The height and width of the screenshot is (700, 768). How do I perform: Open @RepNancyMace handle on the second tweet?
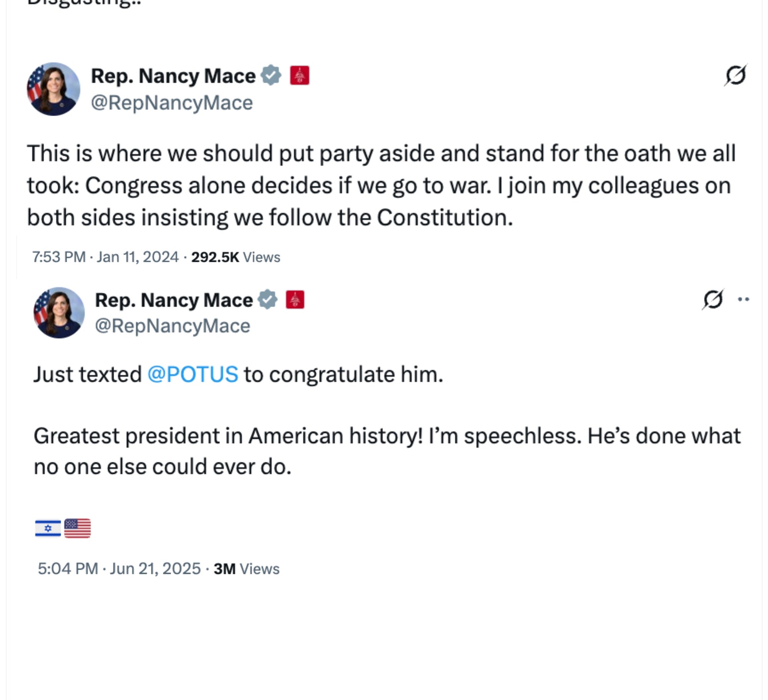pos(173,326)
